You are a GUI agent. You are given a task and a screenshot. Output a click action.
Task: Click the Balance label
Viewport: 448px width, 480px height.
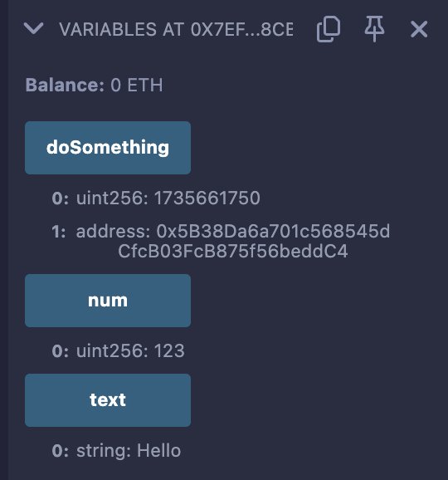tap(65, 85)
